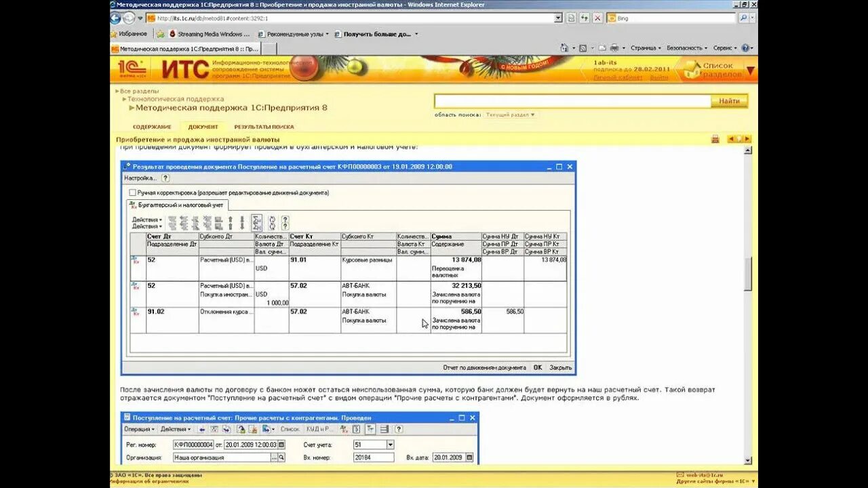
Task: Stop loading with the red X icon
Action: (x=597, y=18)
